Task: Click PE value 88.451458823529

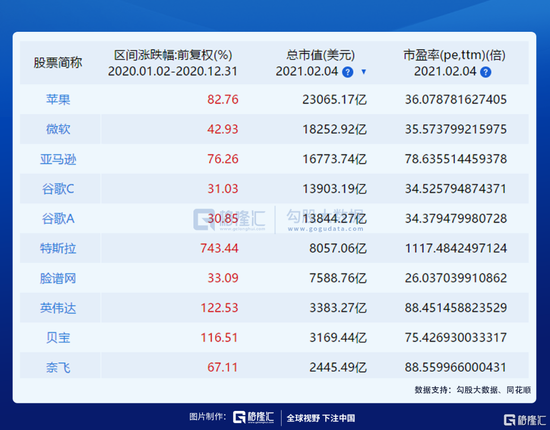Action: (456, 308)
